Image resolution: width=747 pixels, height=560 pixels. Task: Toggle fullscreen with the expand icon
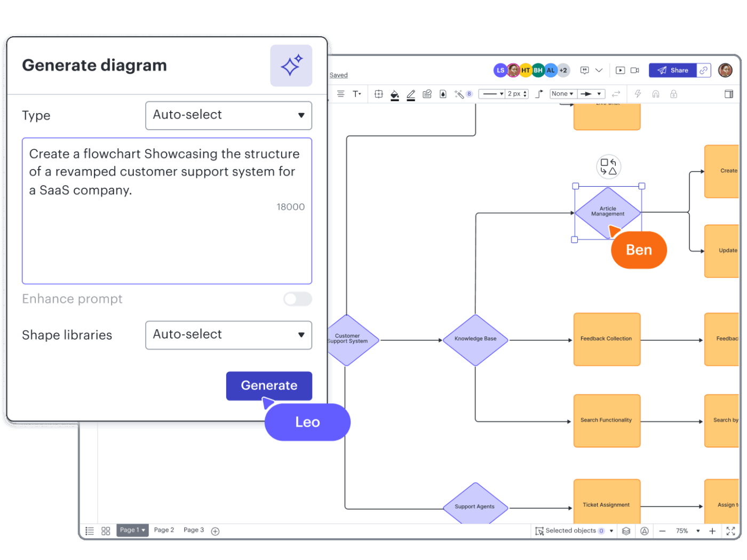pyautogui.click(x=730, y=531)
